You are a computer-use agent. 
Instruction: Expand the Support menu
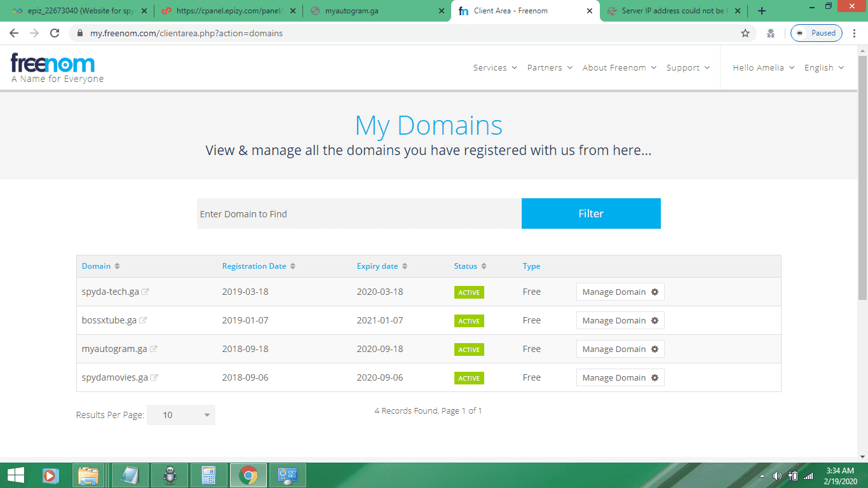(x=688, y=68)
